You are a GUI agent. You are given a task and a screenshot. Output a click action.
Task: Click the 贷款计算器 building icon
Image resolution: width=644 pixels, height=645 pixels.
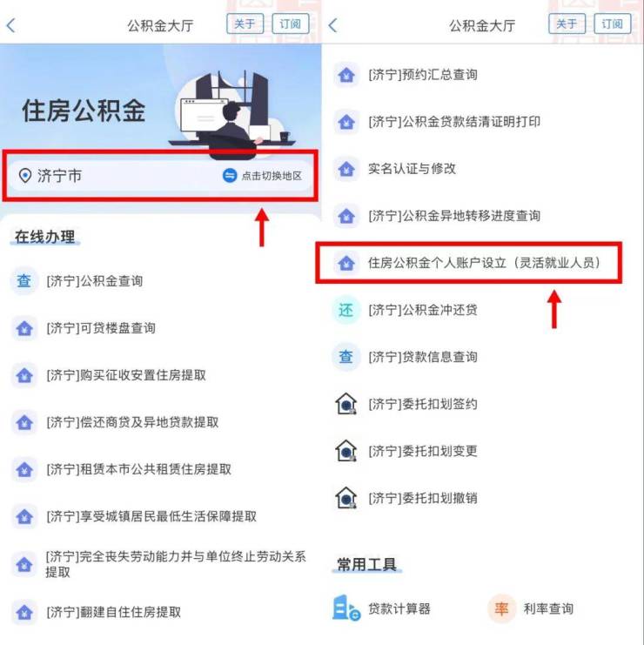coord(345,608)
